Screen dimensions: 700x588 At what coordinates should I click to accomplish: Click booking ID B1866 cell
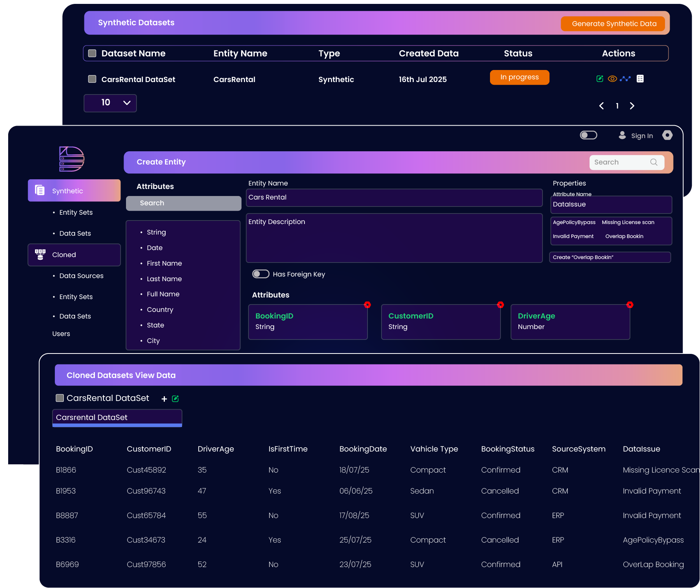(66, 470)
